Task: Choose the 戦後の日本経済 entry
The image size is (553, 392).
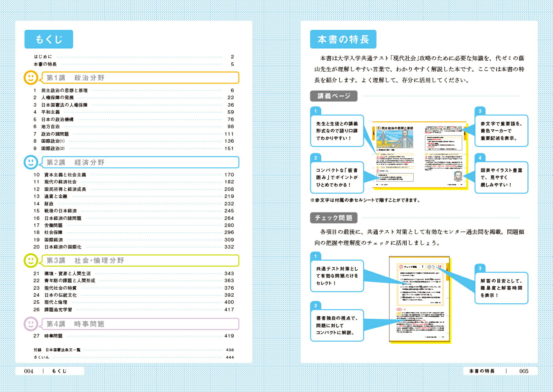Action: coord(134,211)
